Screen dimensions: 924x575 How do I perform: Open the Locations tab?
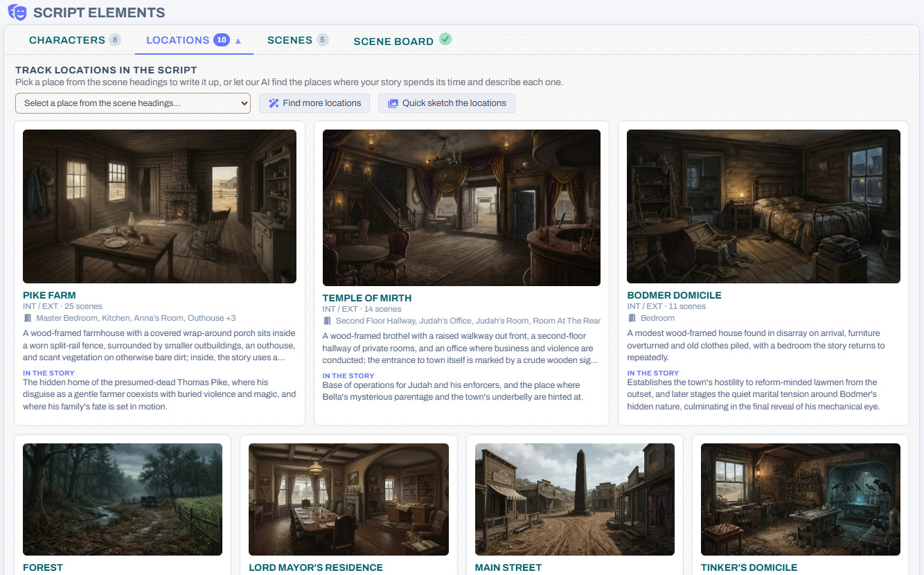pos(194,40)
